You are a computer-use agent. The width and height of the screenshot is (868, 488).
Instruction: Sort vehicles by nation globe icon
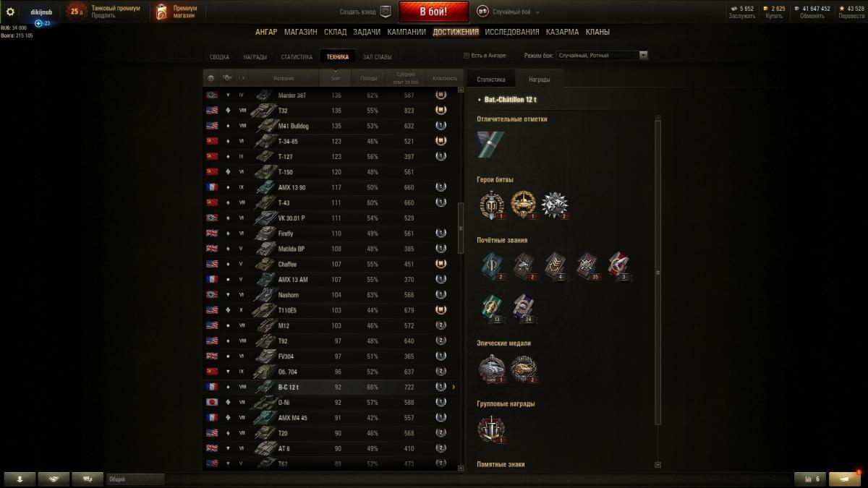(211, 78)
